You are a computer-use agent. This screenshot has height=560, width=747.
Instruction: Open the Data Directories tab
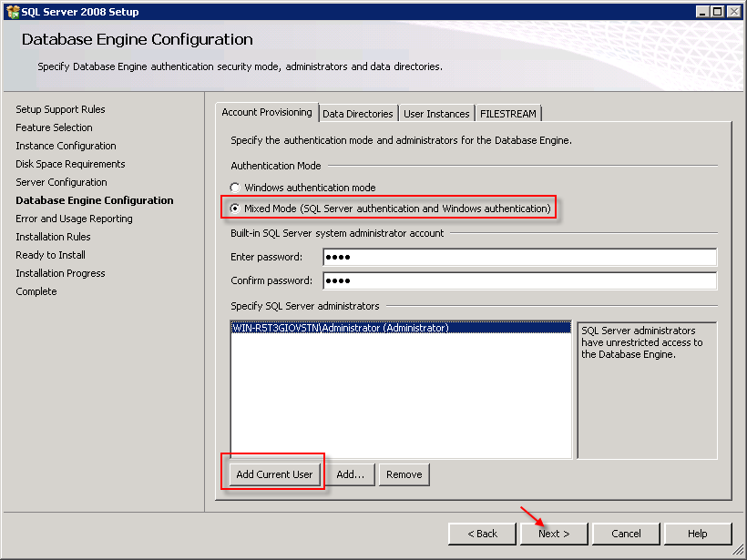[358, 114]
